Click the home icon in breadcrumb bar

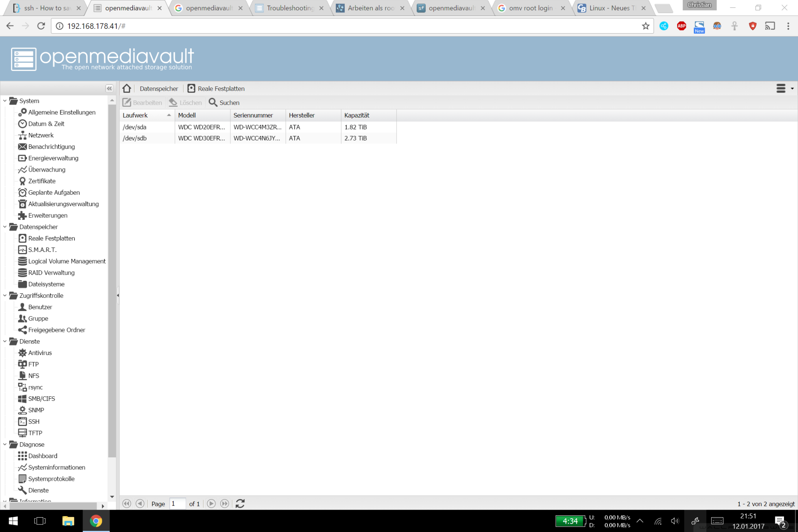pyautogui.click(x=127, y=88)
